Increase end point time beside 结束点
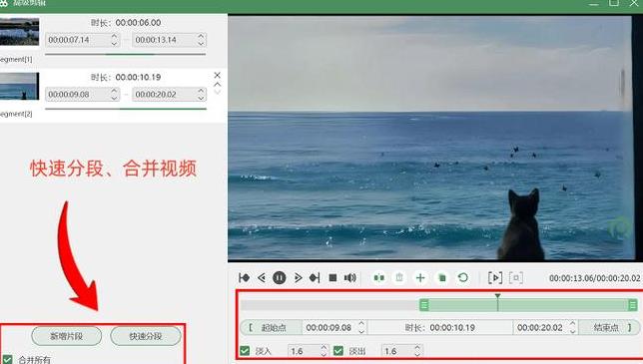Image resolution: width=643 pixels, height=364 pixels. click(x=573, y=324)
